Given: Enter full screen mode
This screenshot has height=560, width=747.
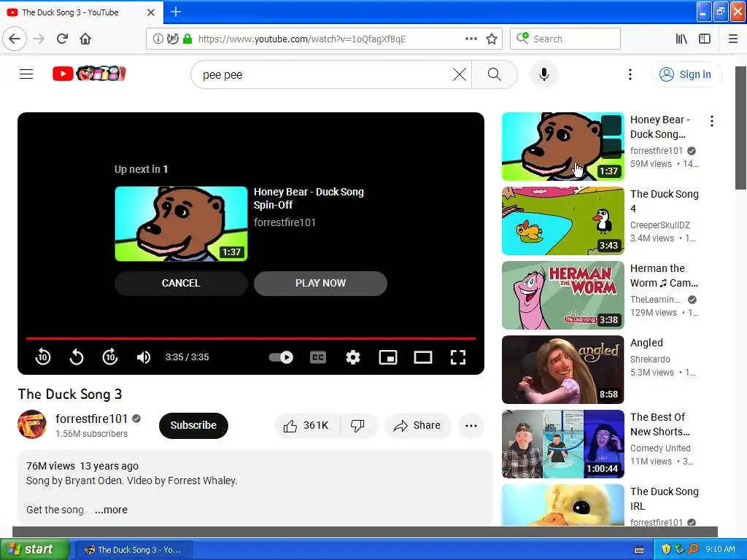Looking at the screenshot, I should point(458,357).
